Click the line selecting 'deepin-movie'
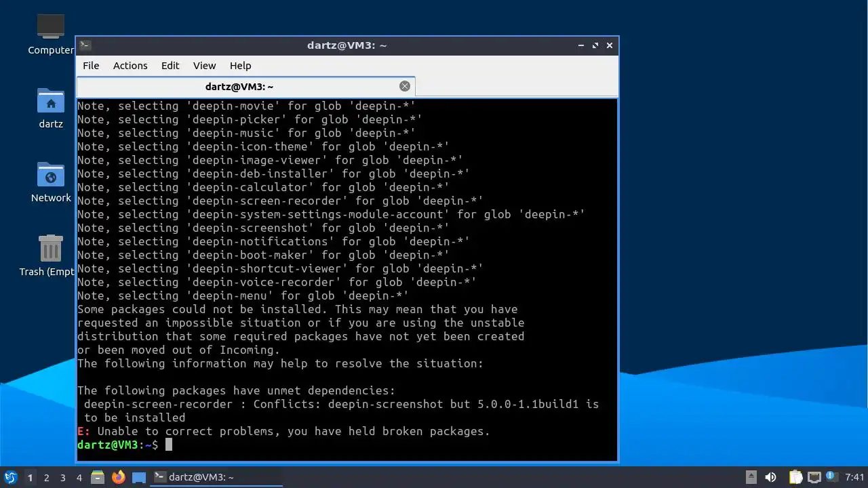The image size is (868, 488). (x=246, y=106)
